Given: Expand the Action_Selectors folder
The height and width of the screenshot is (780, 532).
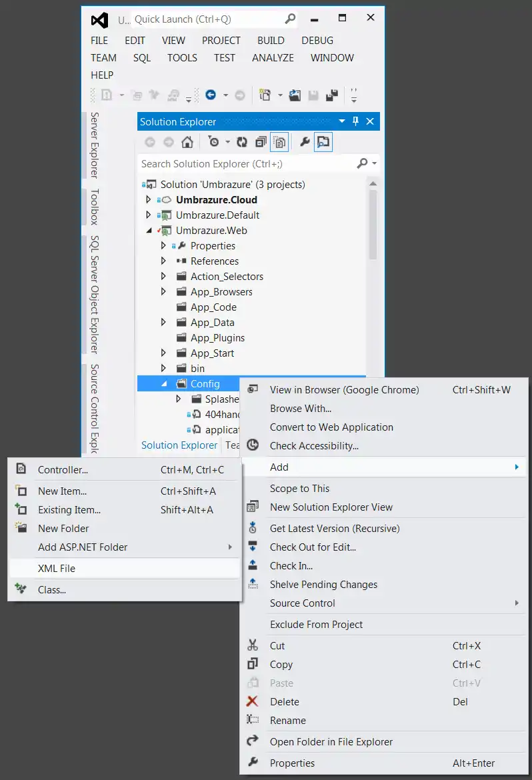Looking at the screenshot, I should pyautogui.click(x=163, y=276).
